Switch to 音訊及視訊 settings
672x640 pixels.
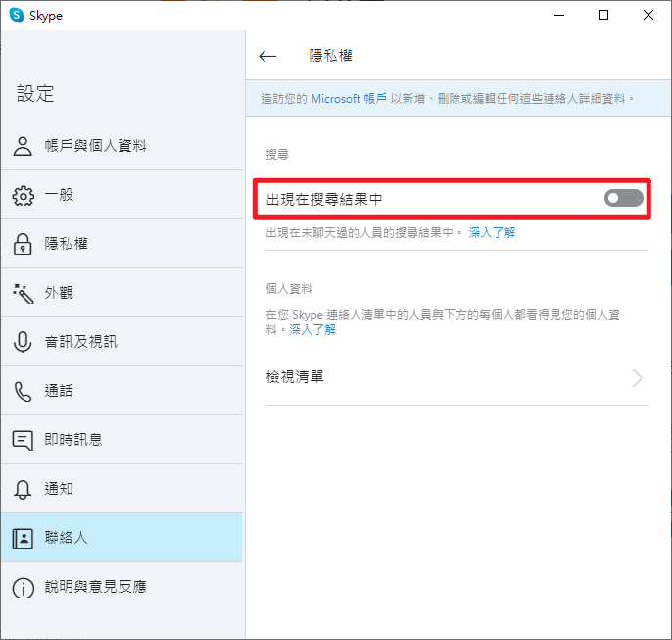[121, 342]
